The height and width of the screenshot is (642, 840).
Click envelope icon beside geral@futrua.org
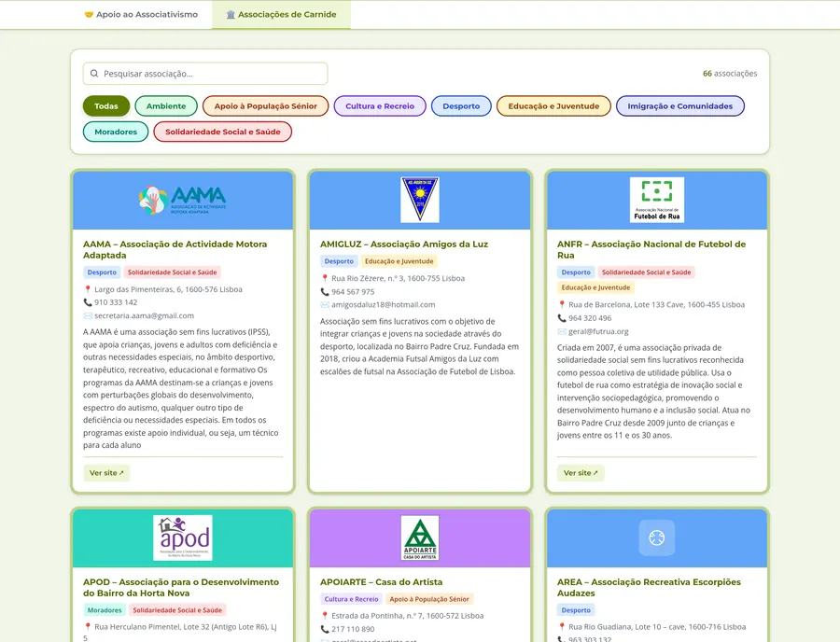click(562, 331)
